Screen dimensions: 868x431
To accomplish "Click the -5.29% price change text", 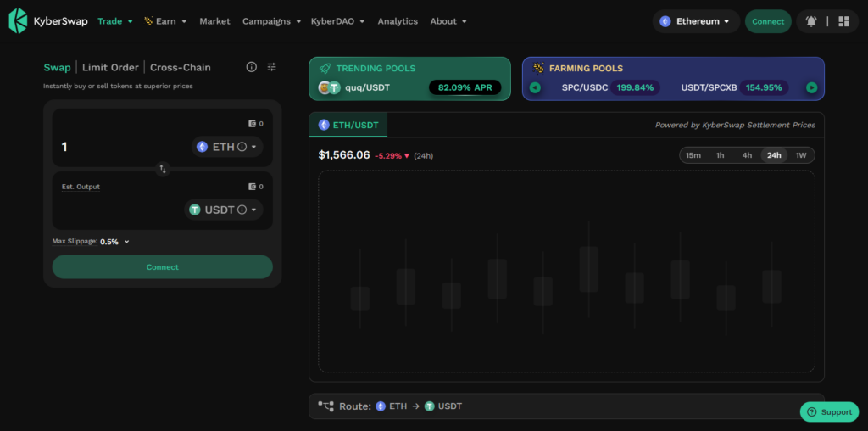I will pyautogui.click(x=392, y=155).
